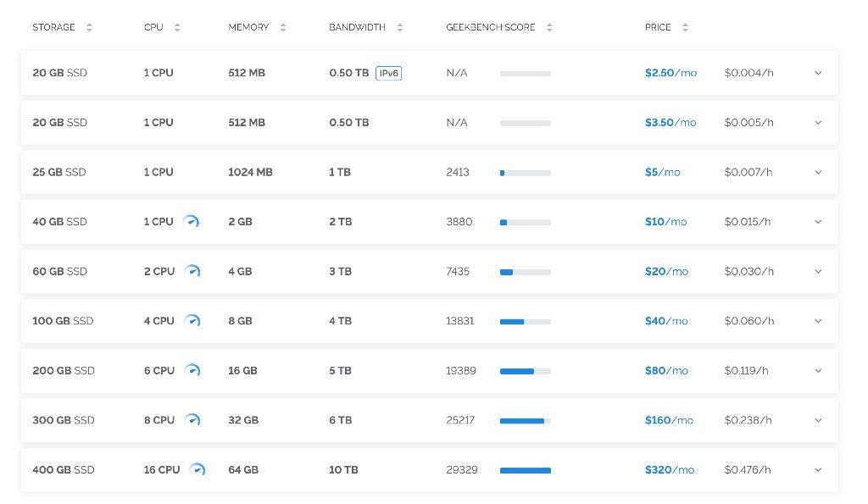The image size is (868, 504).
Task: Expand the $320/mo plan chevron
Action: click(818, 470)
